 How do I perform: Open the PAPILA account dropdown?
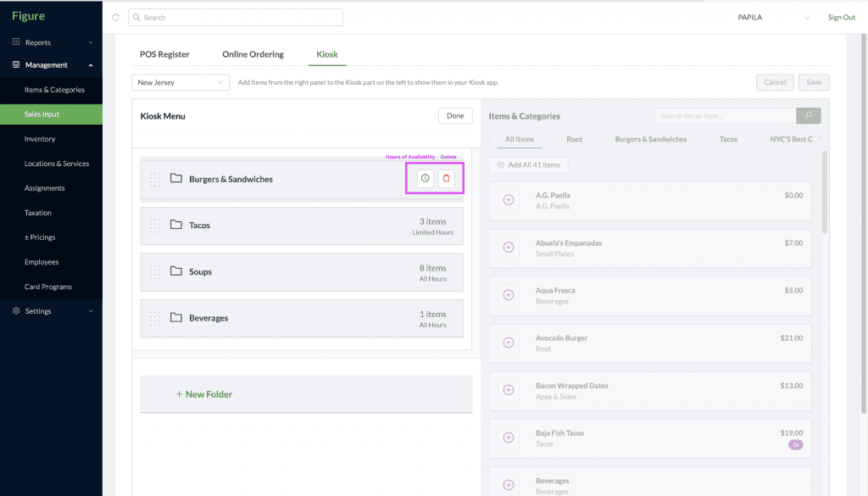[x=773, y=18]
